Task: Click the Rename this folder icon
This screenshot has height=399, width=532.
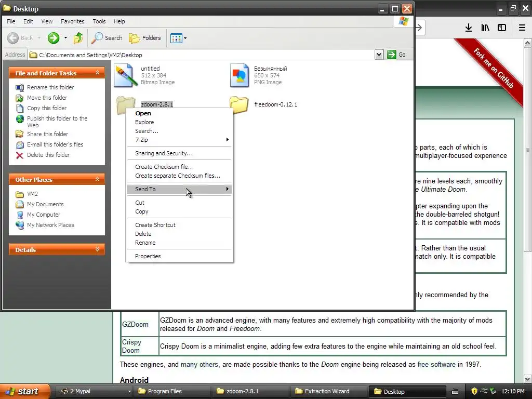Action: point(20,87)
